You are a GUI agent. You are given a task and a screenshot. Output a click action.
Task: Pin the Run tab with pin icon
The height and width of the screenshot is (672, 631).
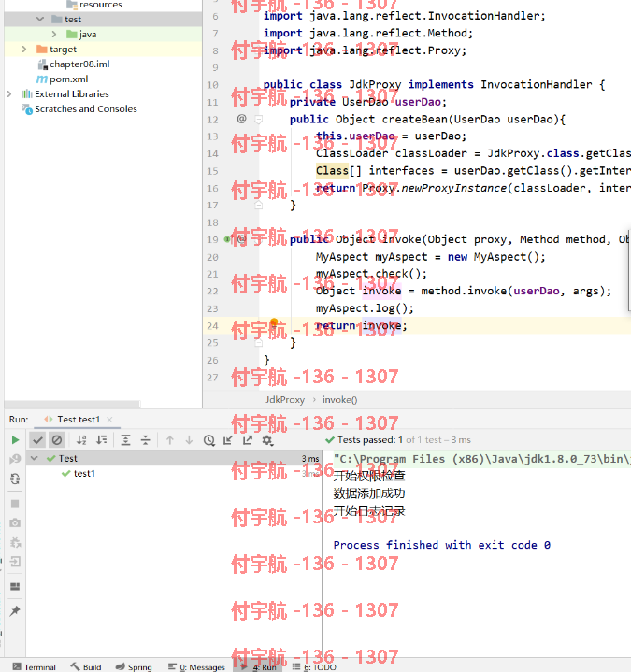click(x=15, y=610)
